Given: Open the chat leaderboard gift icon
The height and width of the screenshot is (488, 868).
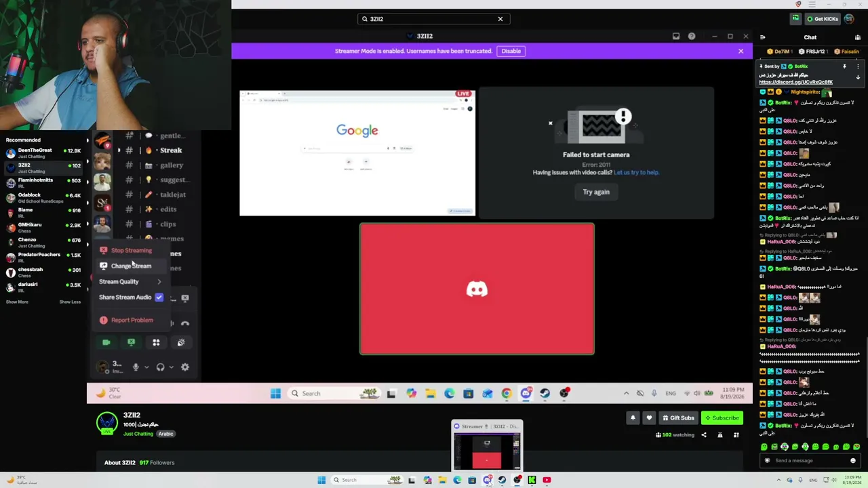Looking at the screenshot, I should (858, 38).
